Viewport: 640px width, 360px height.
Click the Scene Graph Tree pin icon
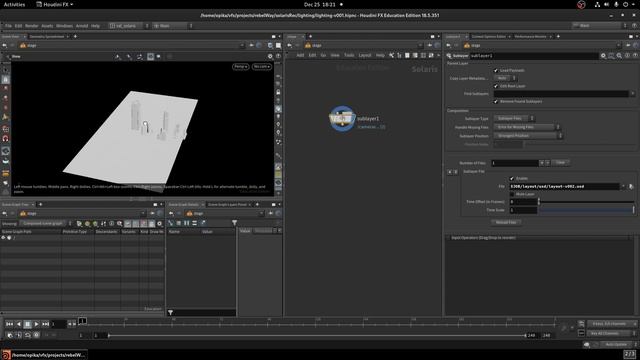pyautogui.click(x=151, y=213)
